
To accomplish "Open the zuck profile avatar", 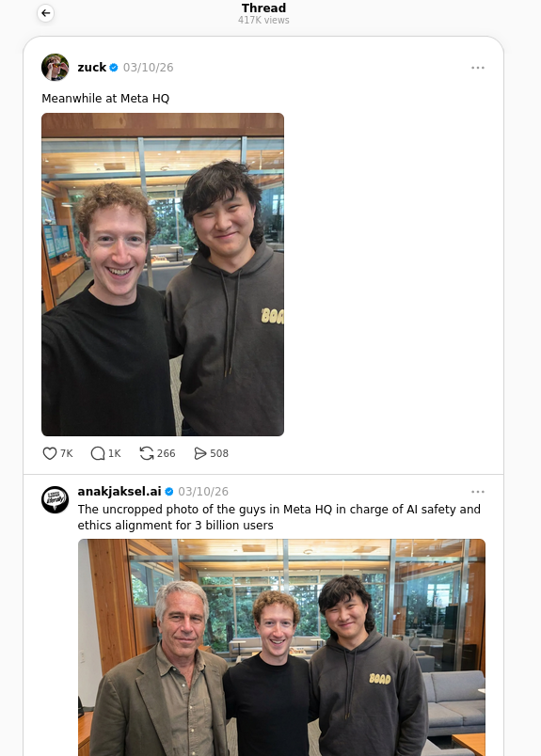I will pos(55,67).
